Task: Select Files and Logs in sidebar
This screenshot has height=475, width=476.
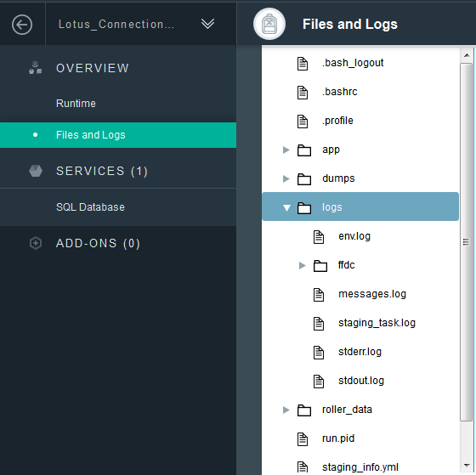Action: tap(118, 135)
